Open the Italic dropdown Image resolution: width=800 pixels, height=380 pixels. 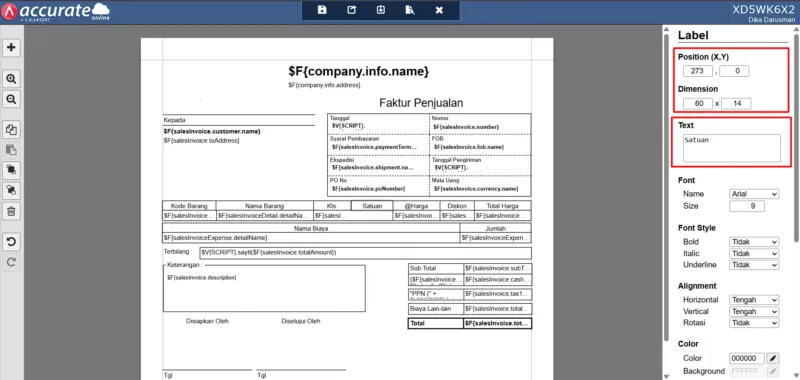pyautogui.click(x=754, y=254)
